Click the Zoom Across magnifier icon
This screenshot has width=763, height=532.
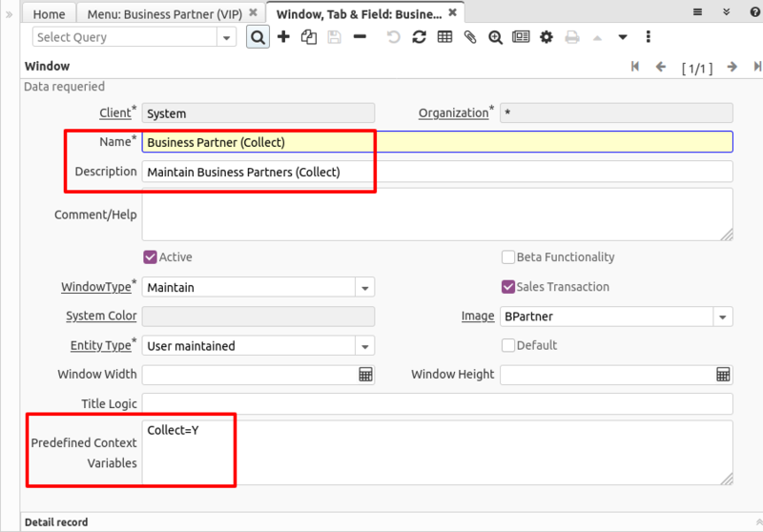495,37
